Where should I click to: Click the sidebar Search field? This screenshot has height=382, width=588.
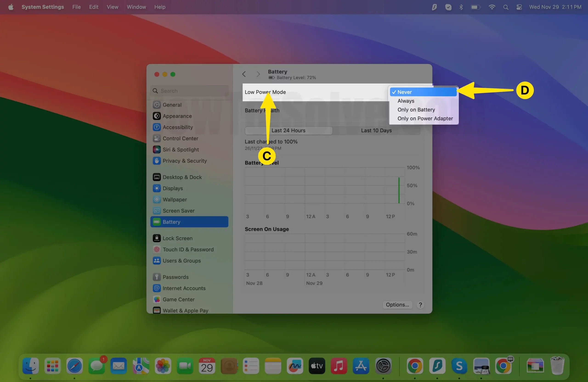coord(189,91)
